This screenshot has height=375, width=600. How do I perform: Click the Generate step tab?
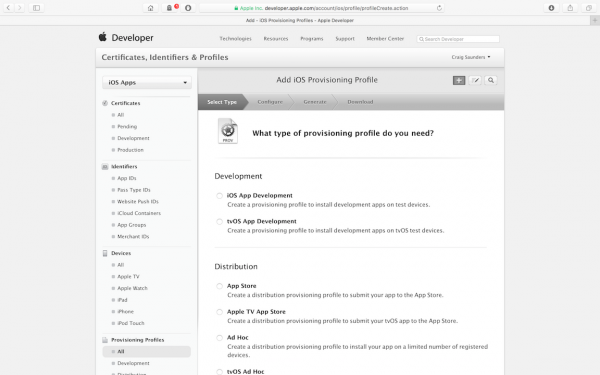pos(315,102)
